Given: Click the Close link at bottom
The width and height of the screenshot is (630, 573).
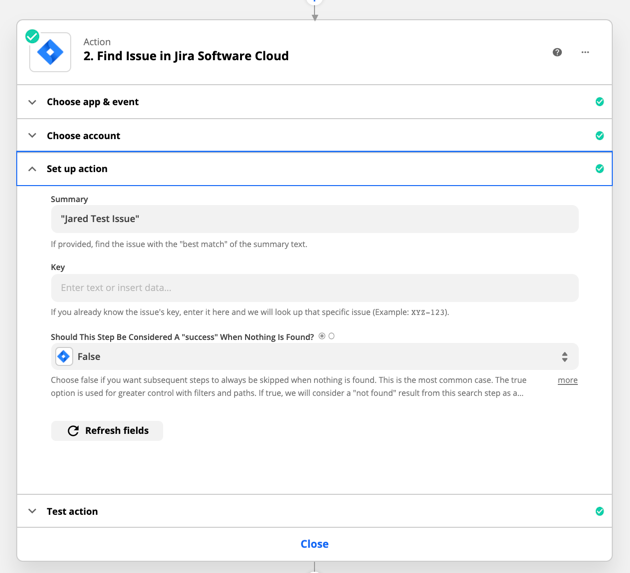Looking at the screenshot, I should pos(315,544).
